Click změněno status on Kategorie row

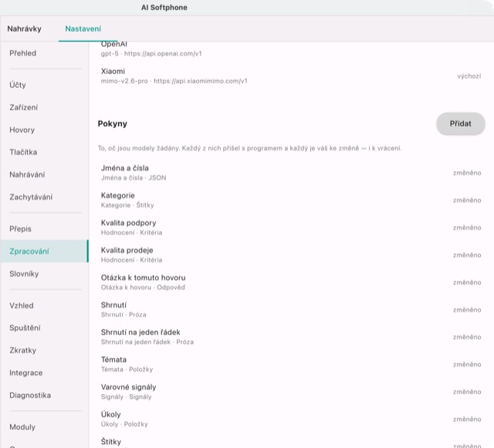click(x=467, y=200)
